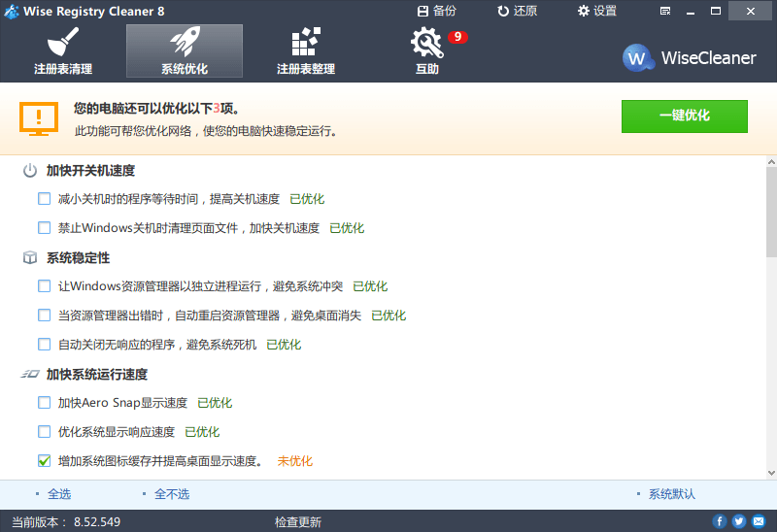
Task: Click the 加快开关机速度 section heading
Action: tap(90, 171)
